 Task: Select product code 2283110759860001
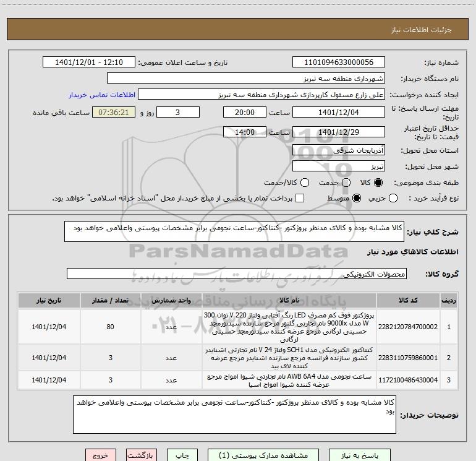(x=408, y=358)
